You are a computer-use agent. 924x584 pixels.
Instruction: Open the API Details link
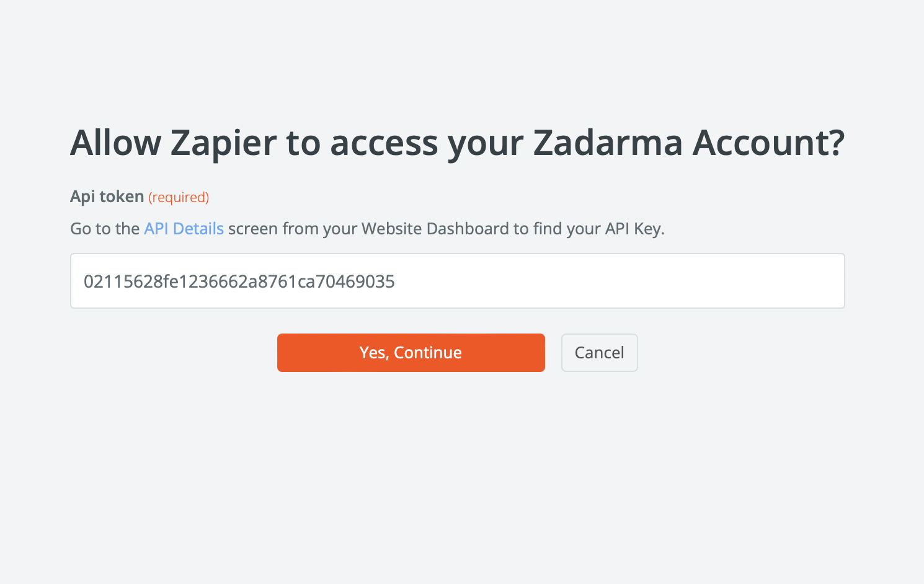184,229
